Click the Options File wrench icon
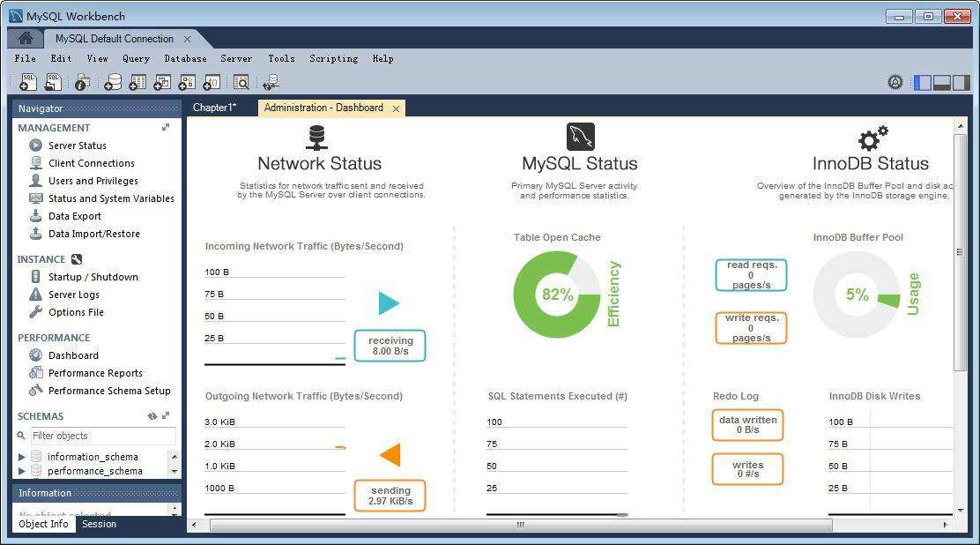This screenshot has width=980, height=545. pos(35,311)
